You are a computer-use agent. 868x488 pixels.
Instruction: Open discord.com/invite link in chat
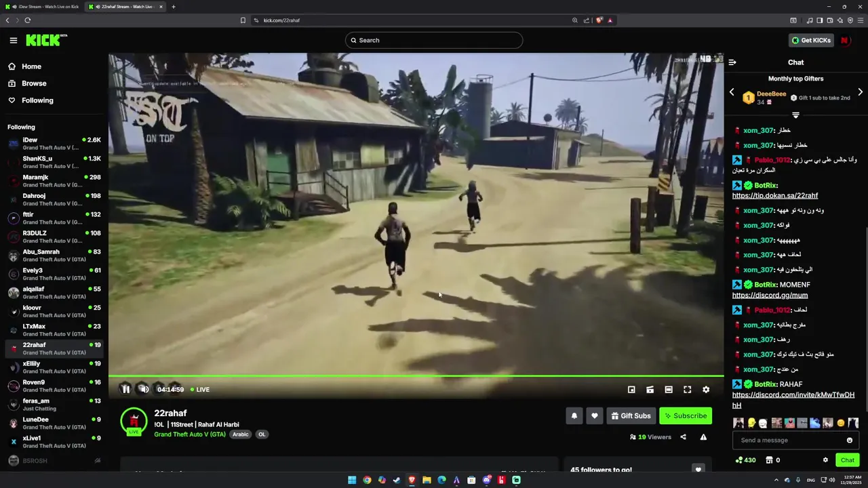[x=793, y=400]
